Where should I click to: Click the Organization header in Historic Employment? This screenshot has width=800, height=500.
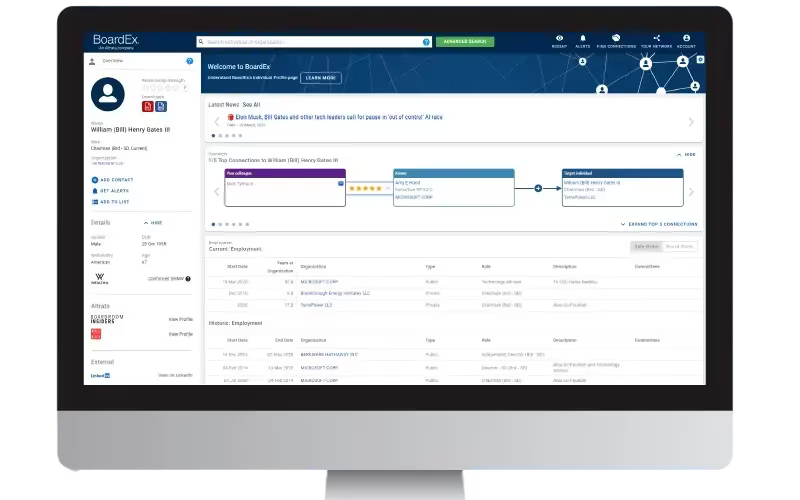313,340
